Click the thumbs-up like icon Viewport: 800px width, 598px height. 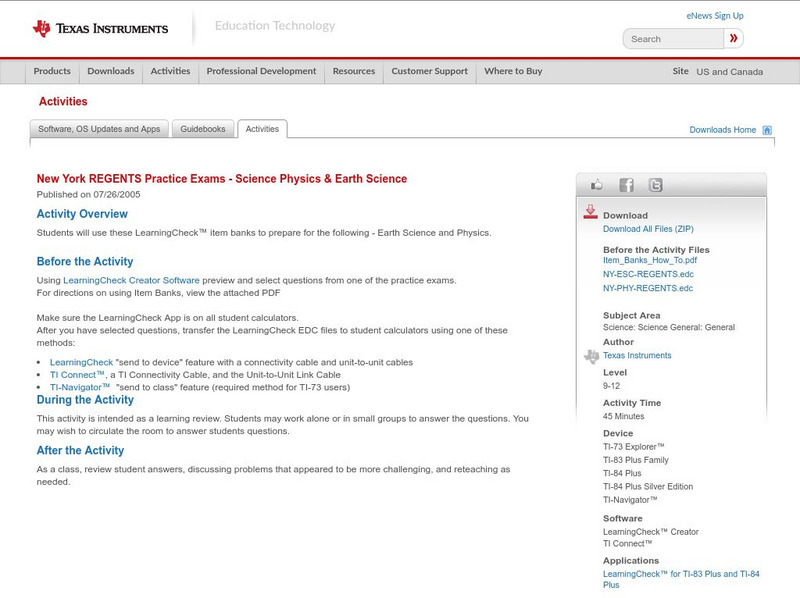[596, 184]
